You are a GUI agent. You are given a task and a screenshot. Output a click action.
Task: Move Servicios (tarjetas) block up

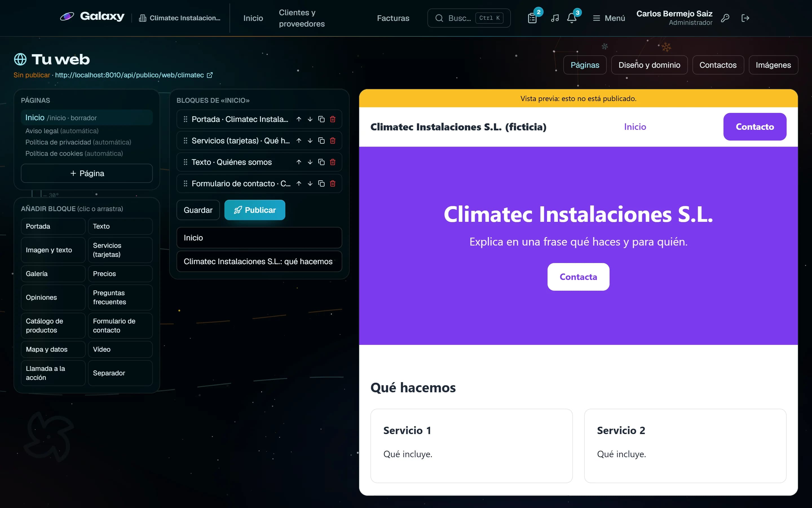[299, 141]
